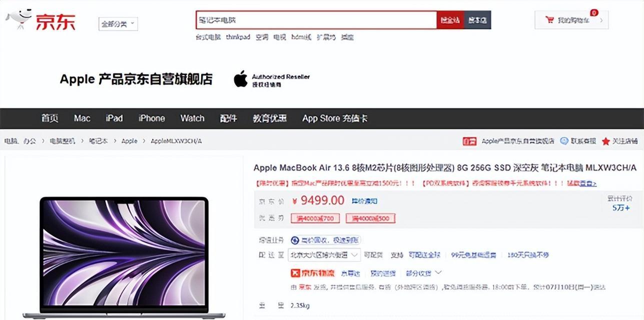Click the red self-operated badge icon
The width and height of the screenshot is (644, 320).
click(x=469, y=141)
